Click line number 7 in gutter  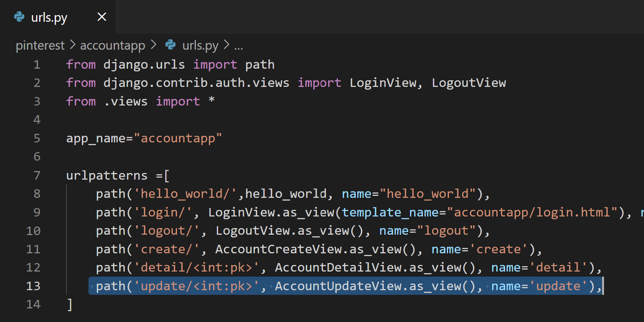click(37, 175)
